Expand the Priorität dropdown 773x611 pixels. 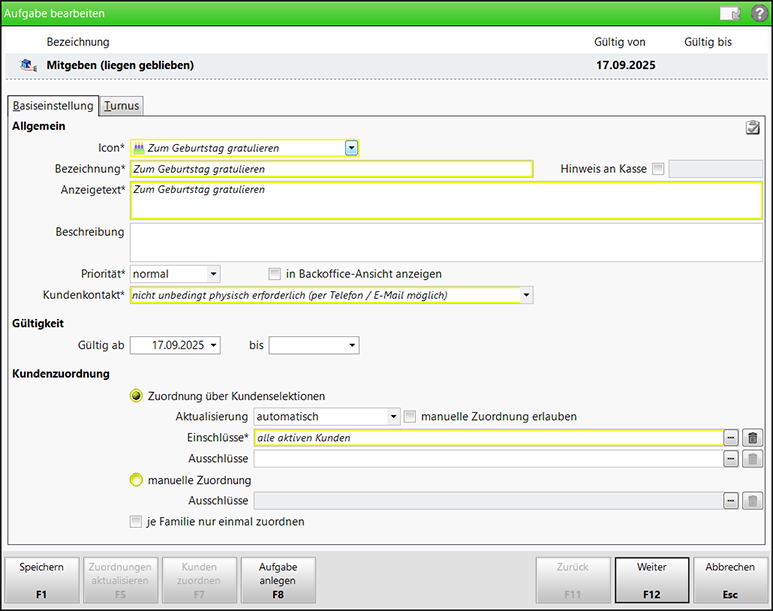pyautogui.click(x=213, y=274)
